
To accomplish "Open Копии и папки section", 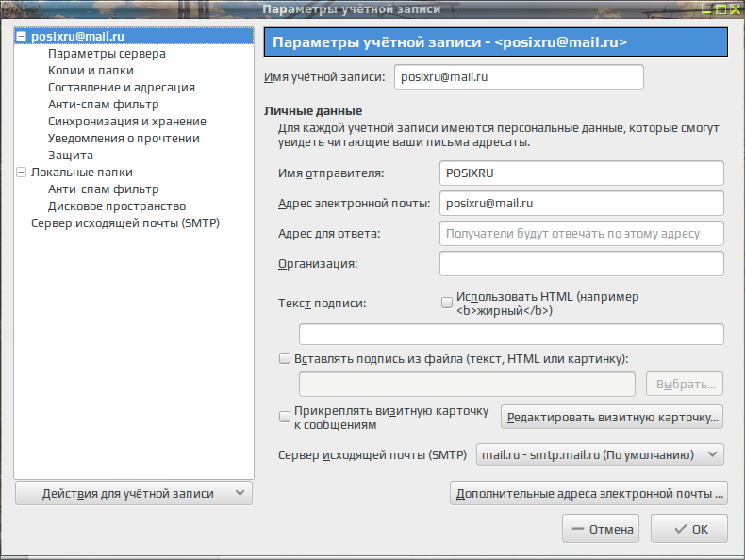I will tap(91, 71).
